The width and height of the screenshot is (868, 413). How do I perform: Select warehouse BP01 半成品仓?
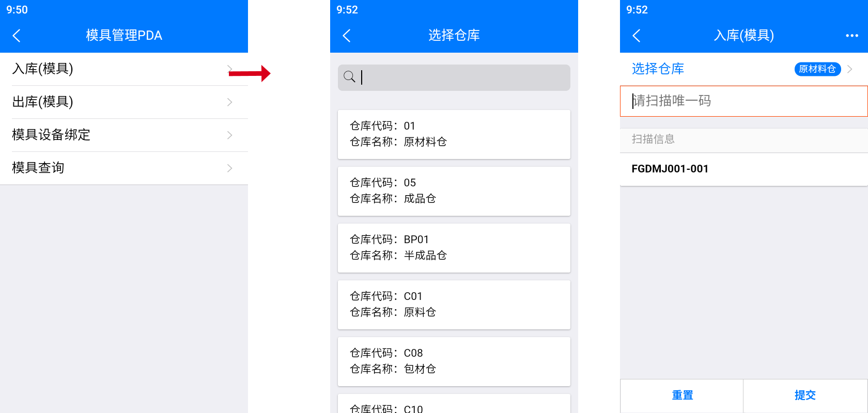click(454, 248)
